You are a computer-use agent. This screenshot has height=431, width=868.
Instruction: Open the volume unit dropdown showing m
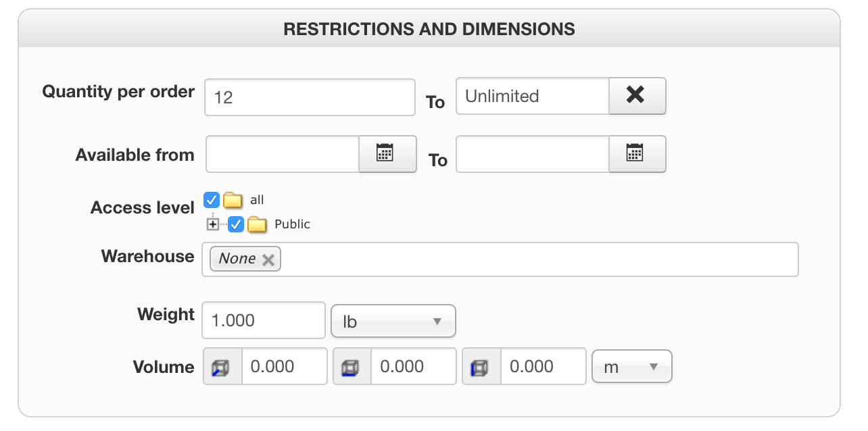coord(631,367)
